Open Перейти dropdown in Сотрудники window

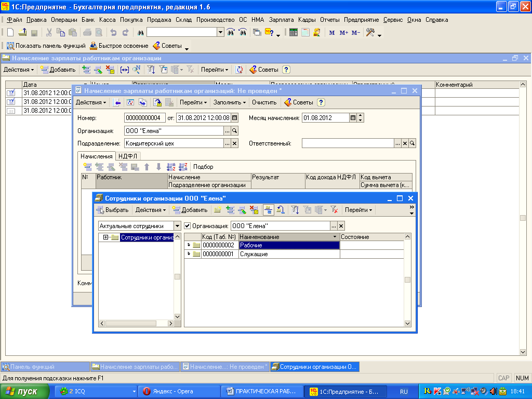click(358, 210)
